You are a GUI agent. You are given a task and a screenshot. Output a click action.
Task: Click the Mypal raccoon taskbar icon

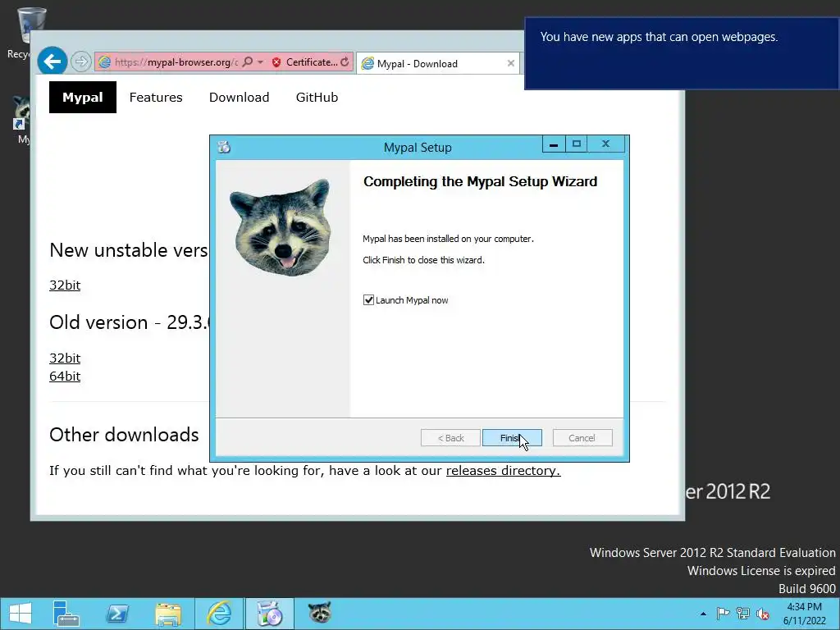[x=320, y=612]
